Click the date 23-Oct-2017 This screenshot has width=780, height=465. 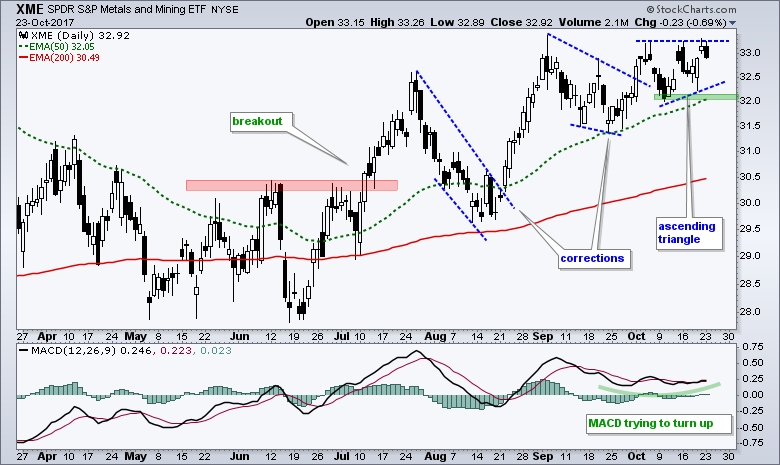pos(45,22)
